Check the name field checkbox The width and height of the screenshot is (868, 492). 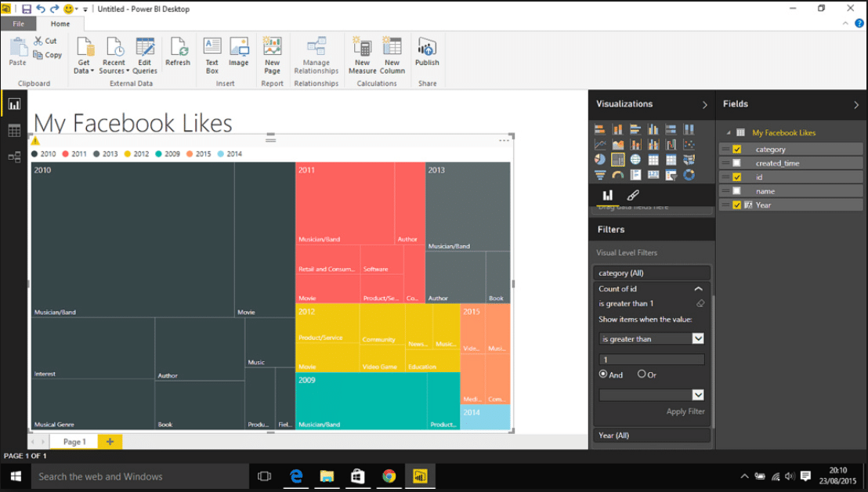(x=737, y=191)
